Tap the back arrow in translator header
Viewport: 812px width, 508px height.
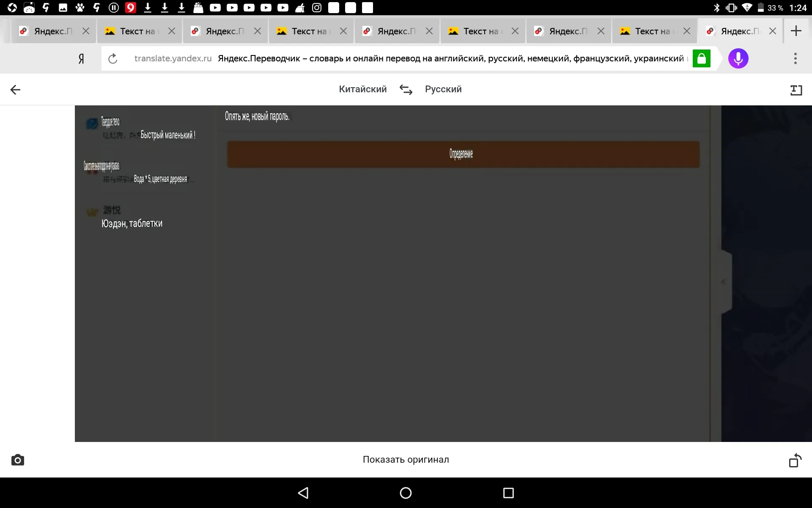pyautogui.click(x=15, y=90)
